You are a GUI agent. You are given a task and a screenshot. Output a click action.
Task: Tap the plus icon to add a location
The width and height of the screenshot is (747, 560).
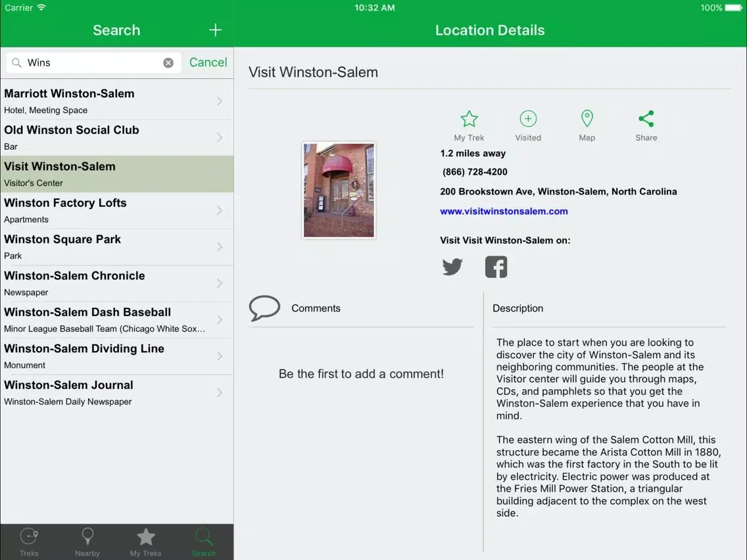215,30
